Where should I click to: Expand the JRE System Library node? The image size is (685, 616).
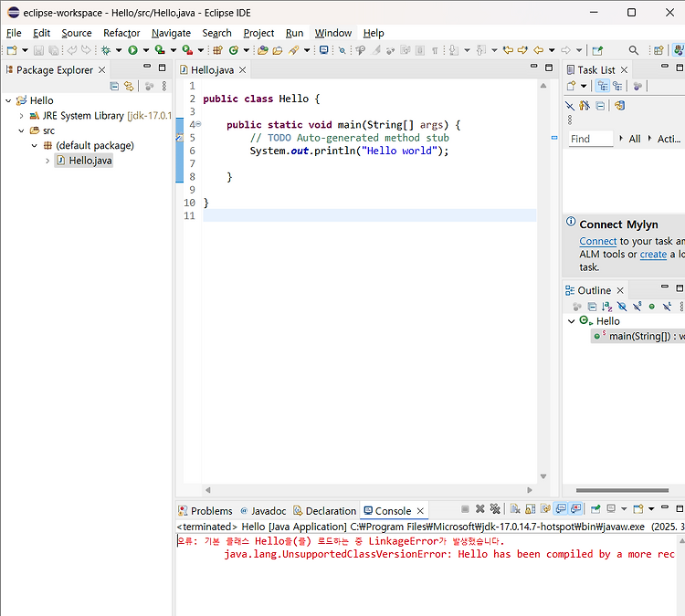[22, 116]
